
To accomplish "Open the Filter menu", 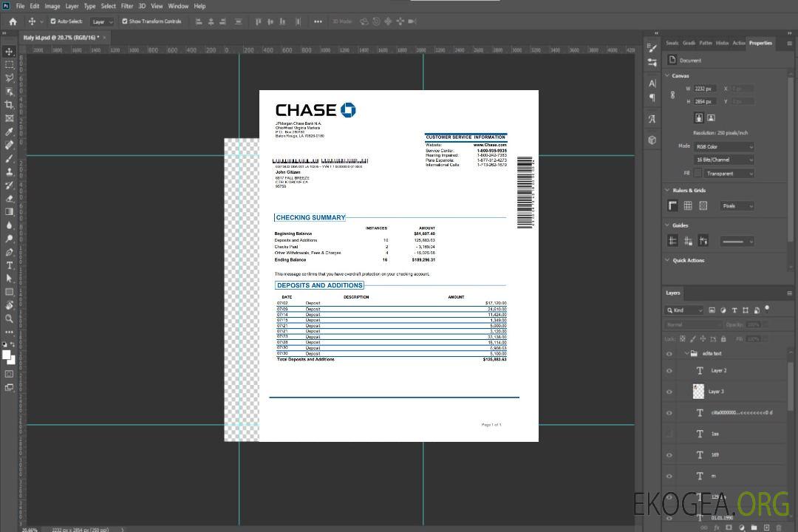I will coord(127,6).
